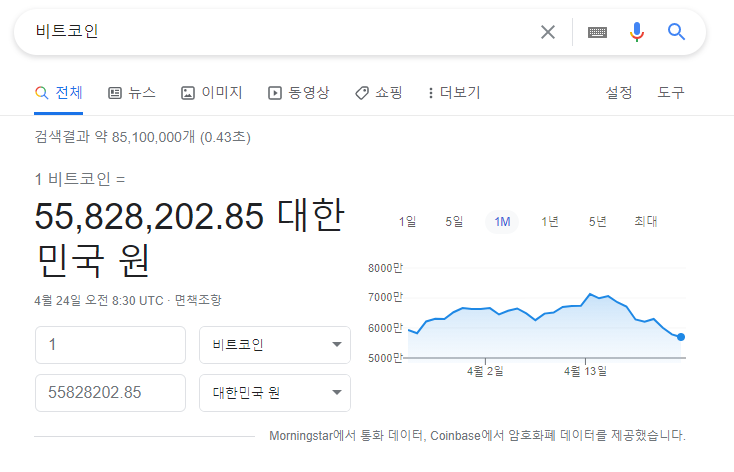
Task: Click the won amount field 55828202.85
Action: click(x=110, y=393)
